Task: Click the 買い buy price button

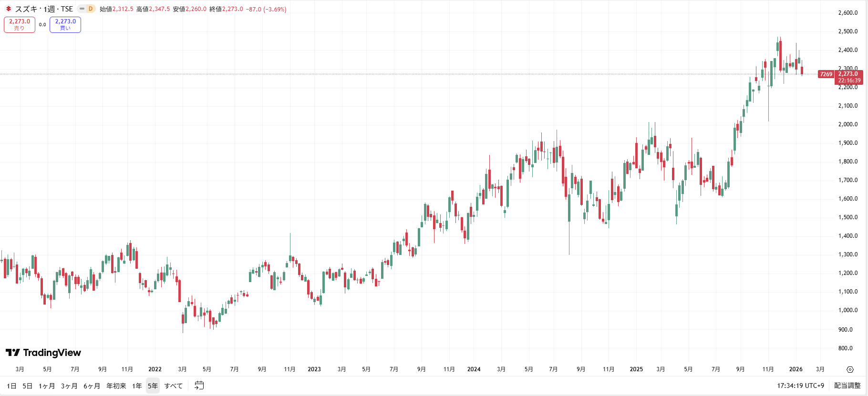Action: (65, 25)
